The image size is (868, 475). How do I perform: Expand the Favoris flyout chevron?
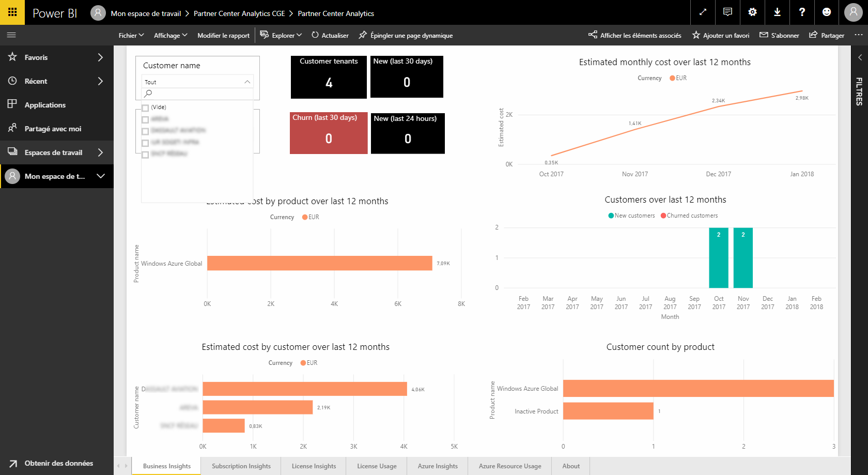(x=100, y=57)
